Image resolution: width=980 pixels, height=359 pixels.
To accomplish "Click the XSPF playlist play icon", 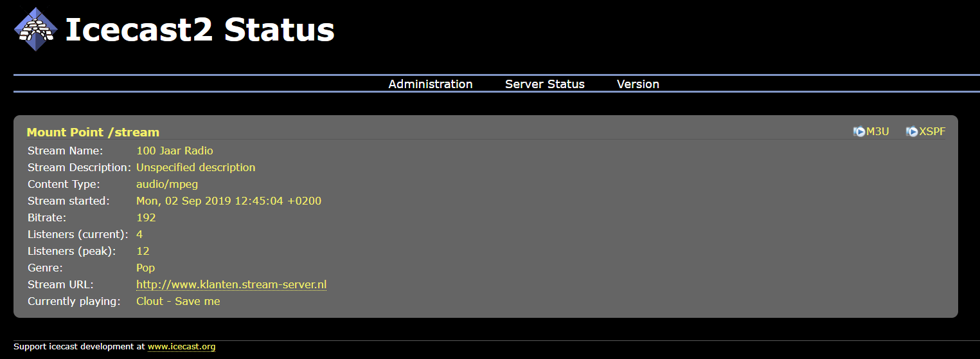I will point(912,131).
